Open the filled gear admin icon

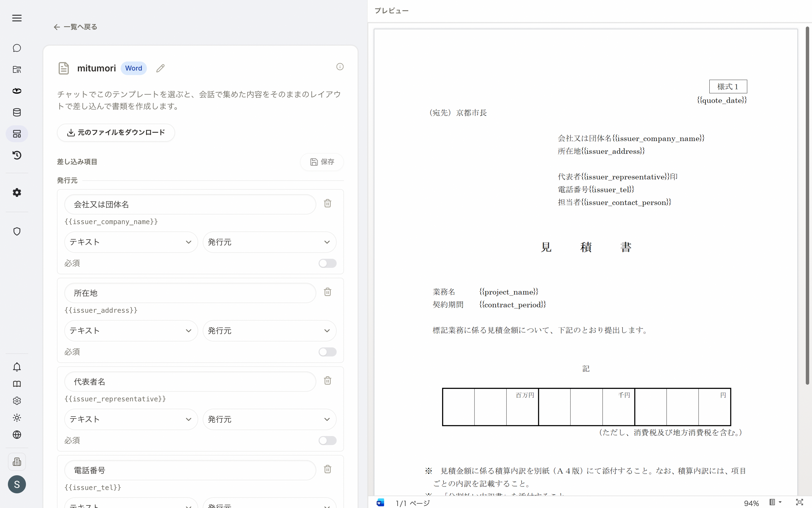pos(17,192)
